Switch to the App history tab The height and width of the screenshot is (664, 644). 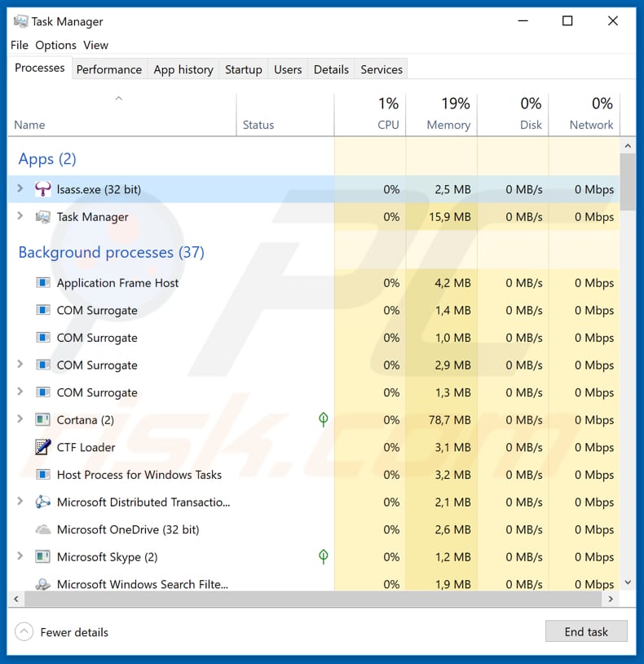tap(183, 69)
